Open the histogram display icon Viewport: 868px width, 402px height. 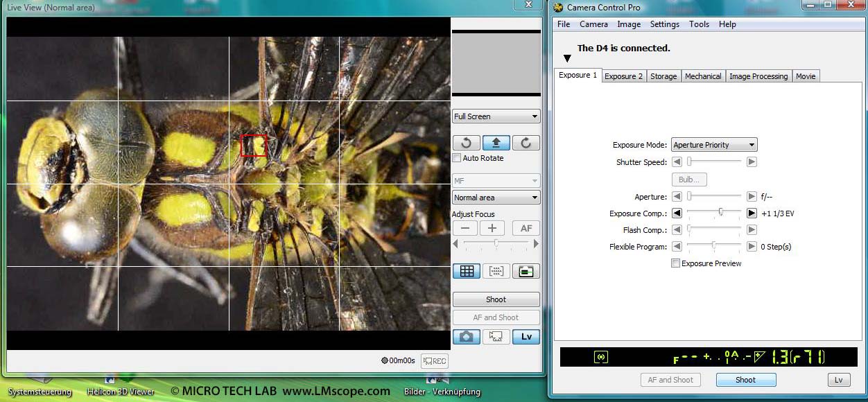pyautogui.click(x=526, y=271)
